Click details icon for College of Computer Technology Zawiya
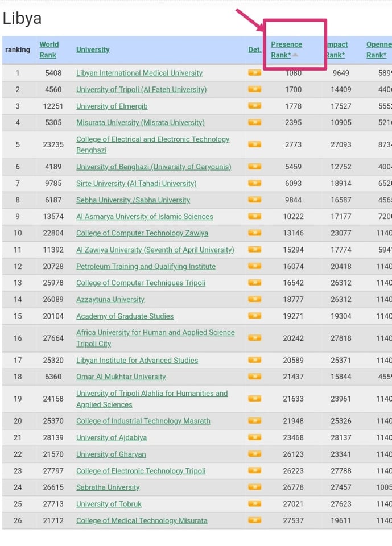This screenshot has width=392, height=546. point(255,233)
